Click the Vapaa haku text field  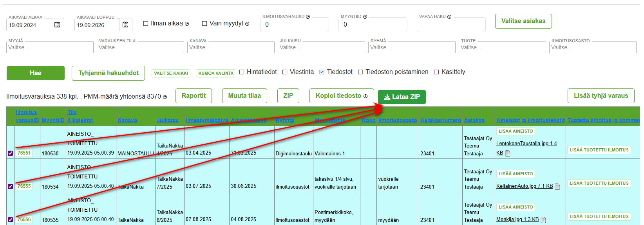click(451, 25)
